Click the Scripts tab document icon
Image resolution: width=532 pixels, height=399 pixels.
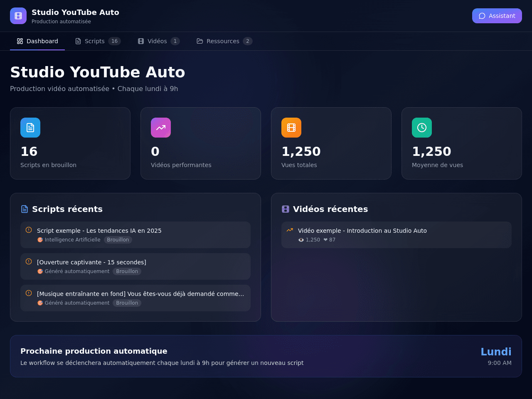(x=78, y=41)
